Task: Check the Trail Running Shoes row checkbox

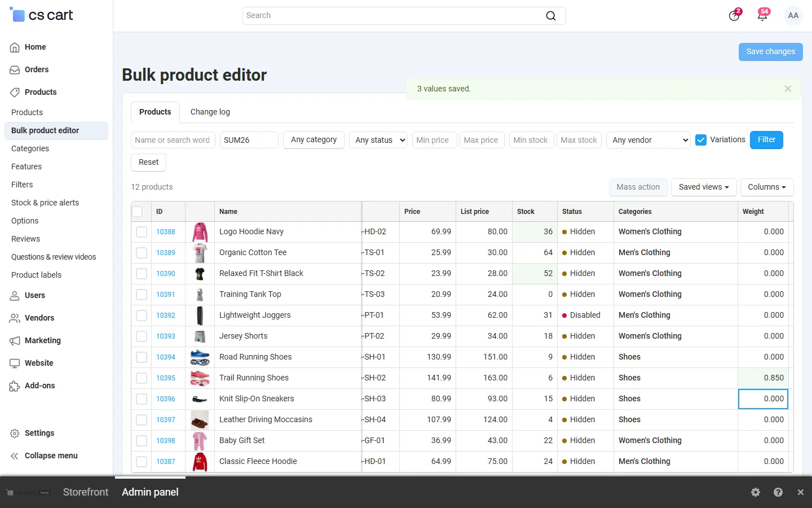Action: pyautogui.click(x=142, y=378)
